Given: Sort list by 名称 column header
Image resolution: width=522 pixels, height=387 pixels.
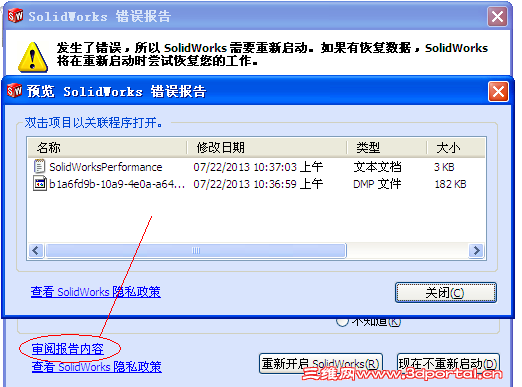Looking at the screenshot, I should click(x=107, y=147).
